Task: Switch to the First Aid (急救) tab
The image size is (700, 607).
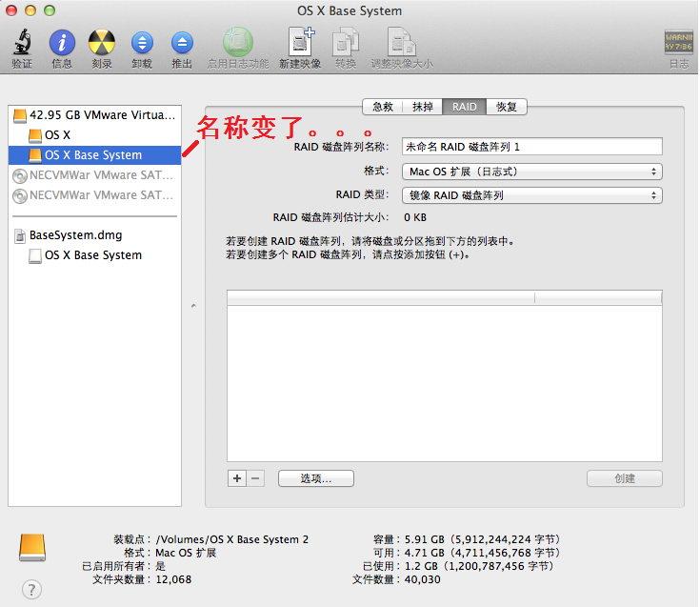Action: [x=383, y=107]
